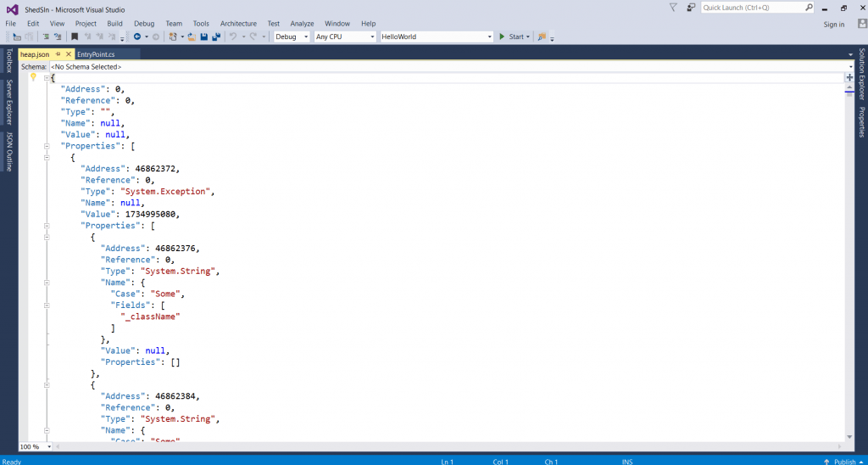Image resolution: width=868 pixels, height=465 pixels.
Task: Click the lightbulb quick actions icon
Action: coord(33,77)
